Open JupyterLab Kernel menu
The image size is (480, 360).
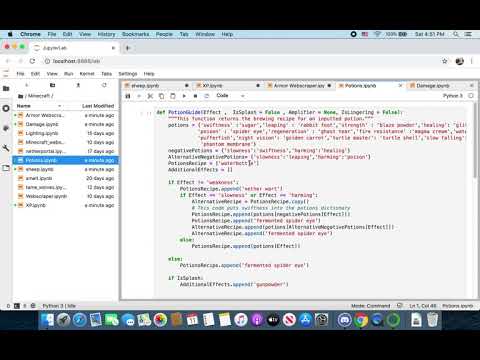(x=87, y=74)
